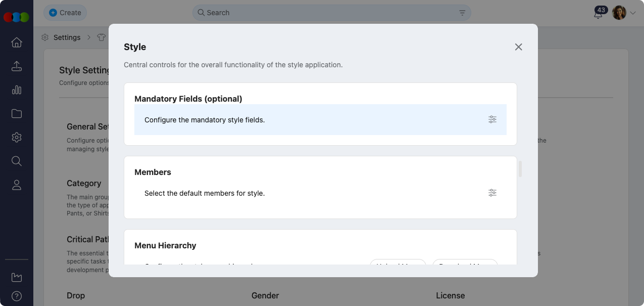644x306 pixels.
Task: Click the factory icon near sidebar bottom
Action: pos(17,277)
